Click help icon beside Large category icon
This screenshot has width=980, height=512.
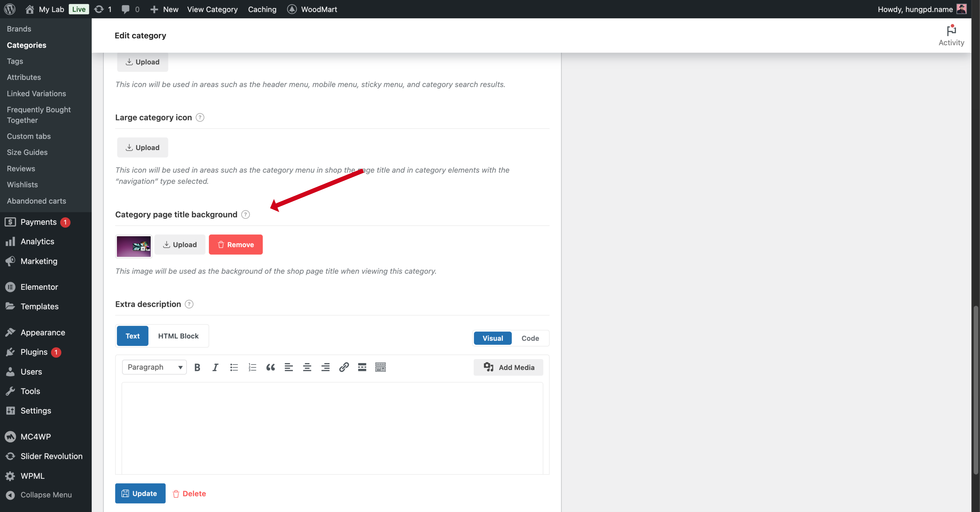point(200,117)
